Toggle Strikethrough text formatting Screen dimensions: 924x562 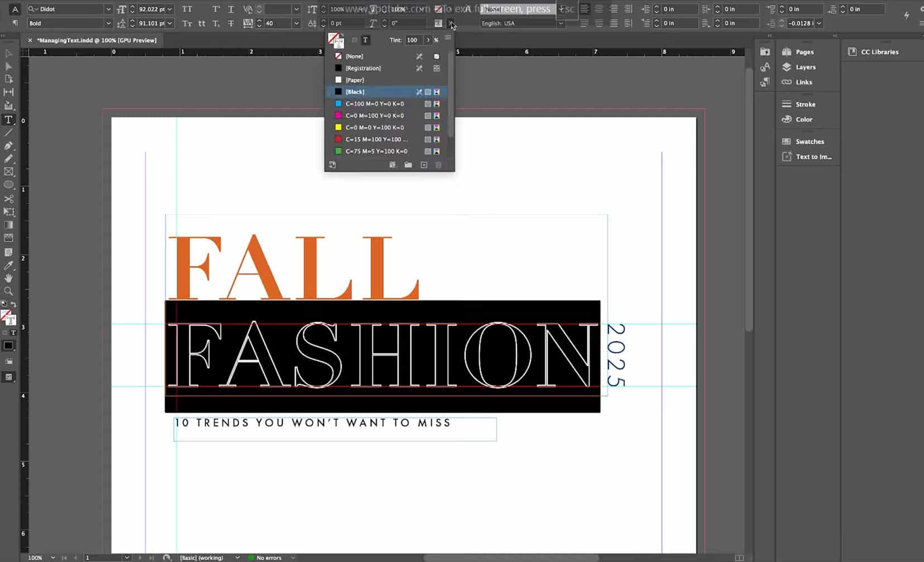point(231,23)
